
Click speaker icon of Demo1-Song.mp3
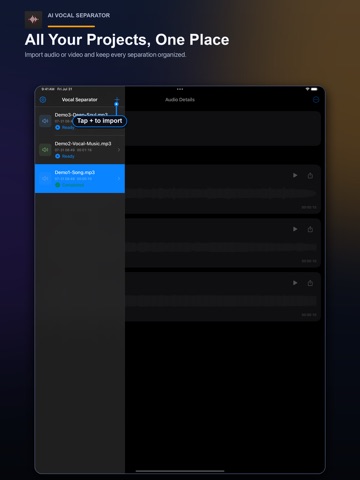tap(45, 178)
